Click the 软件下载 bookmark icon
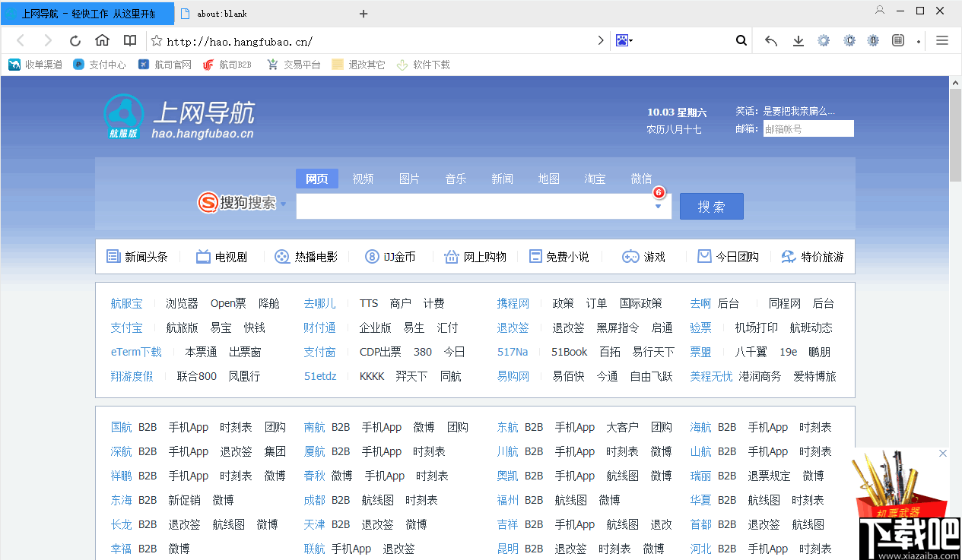 402,65
